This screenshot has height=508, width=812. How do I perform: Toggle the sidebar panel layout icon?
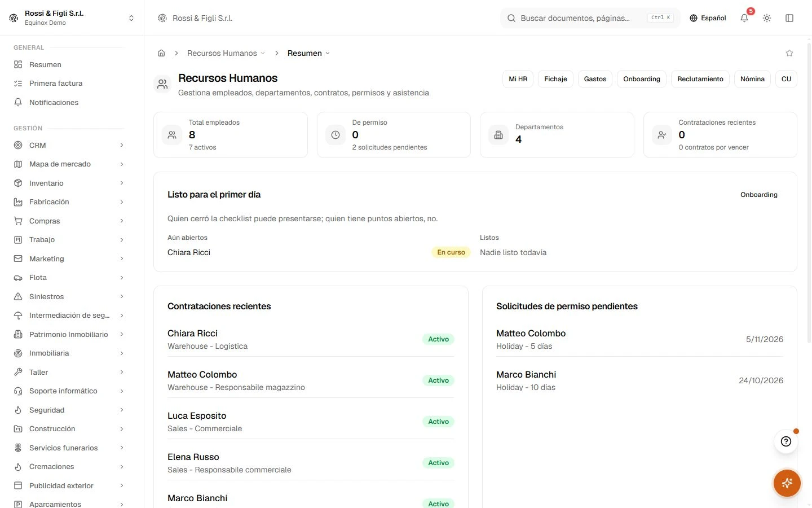click(789, 18)
